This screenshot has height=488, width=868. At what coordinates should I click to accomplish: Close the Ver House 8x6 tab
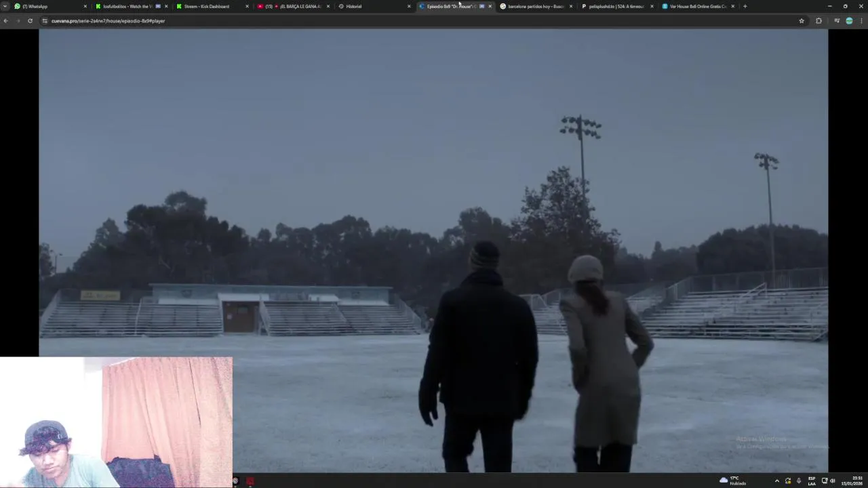732,6
